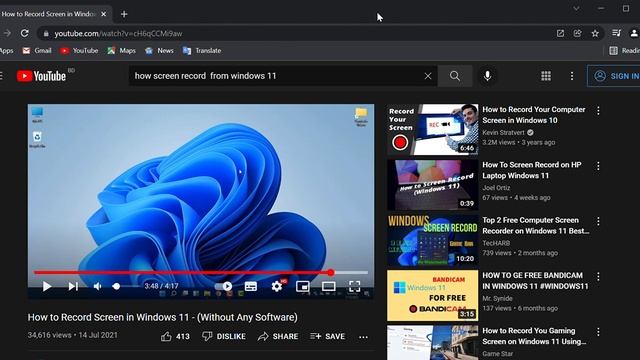Visit Joel Ortiz channel name
The height and width of the screenshot is (360, 640).
(x=496, y=188)
